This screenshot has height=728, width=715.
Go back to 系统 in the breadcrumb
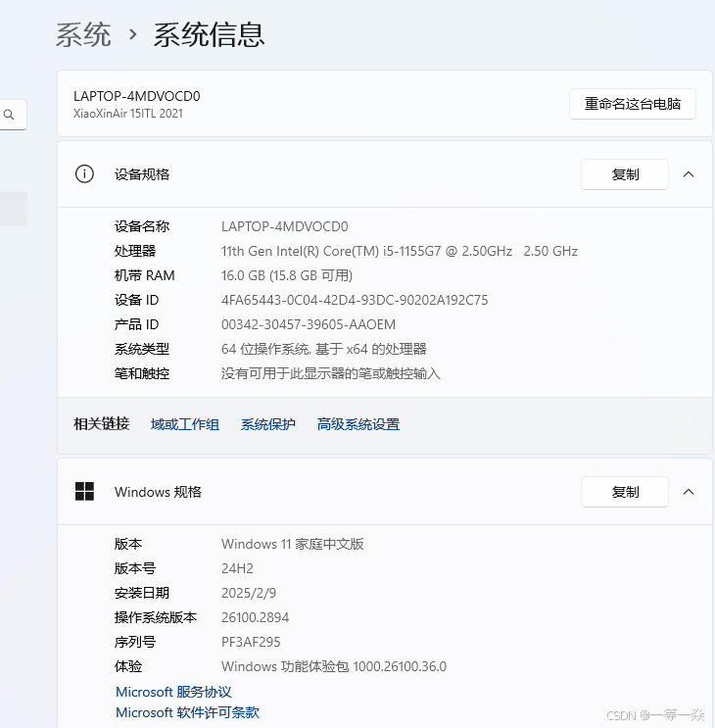coord(83,34)
